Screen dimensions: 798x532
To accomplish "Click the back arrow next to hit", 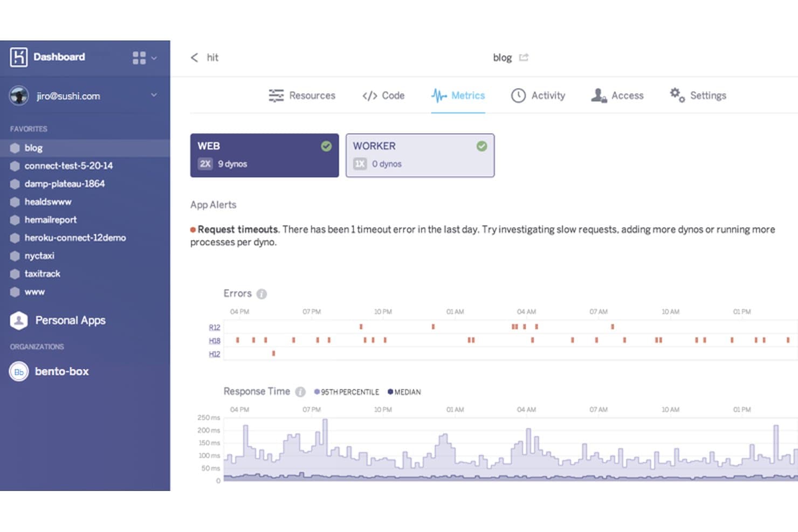I will [x=195, y=58].
